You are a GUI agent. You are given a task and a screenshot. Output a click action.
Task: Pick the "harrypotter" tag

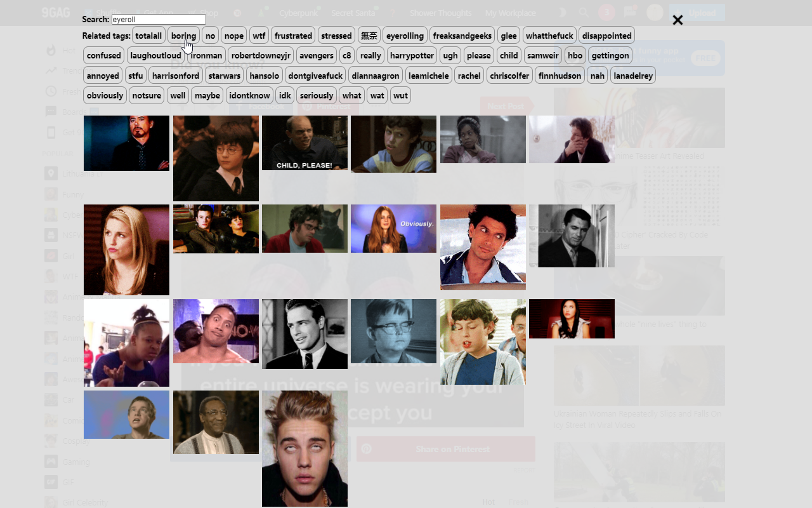tap(412, 55)
